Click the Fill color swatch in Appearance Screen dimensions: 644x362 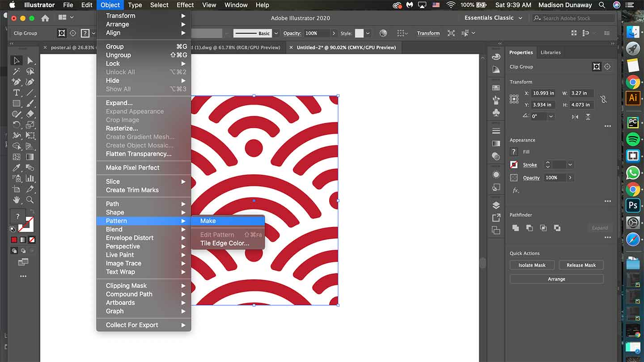(x=514, y=152)
